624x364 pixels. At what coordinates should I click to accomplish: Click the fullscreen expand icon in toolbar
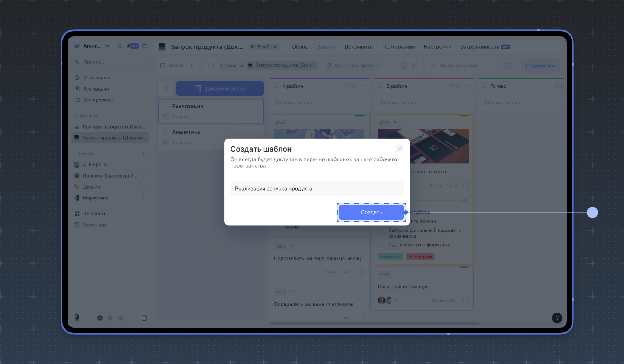[x=415, y=66]
